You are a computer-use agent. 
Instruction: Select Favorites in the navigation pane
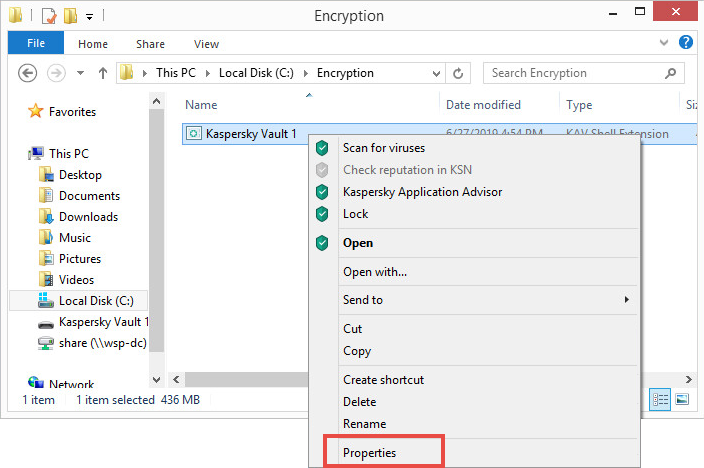tap(62, 111)
